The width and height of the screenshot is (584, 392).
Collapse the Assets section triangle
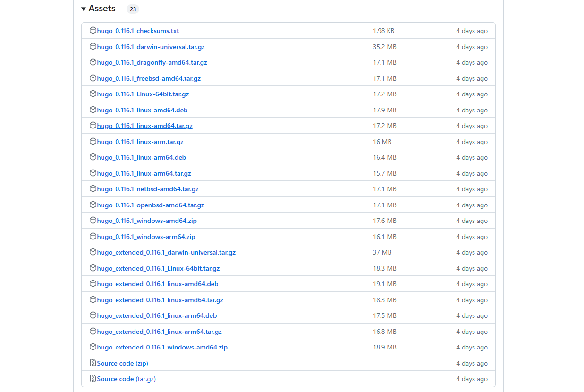[84, 9]
